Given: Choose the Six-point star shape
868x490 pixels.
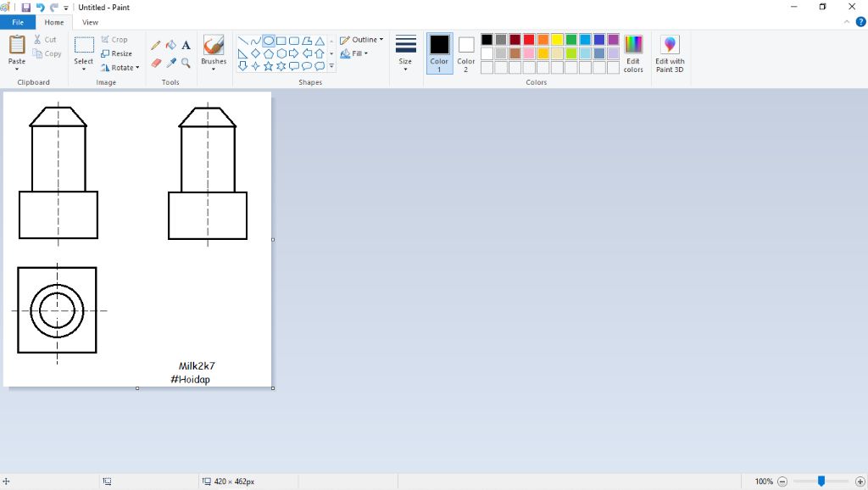Looking at the screenshot, I should pyautogui.click(x=281, y=66).
